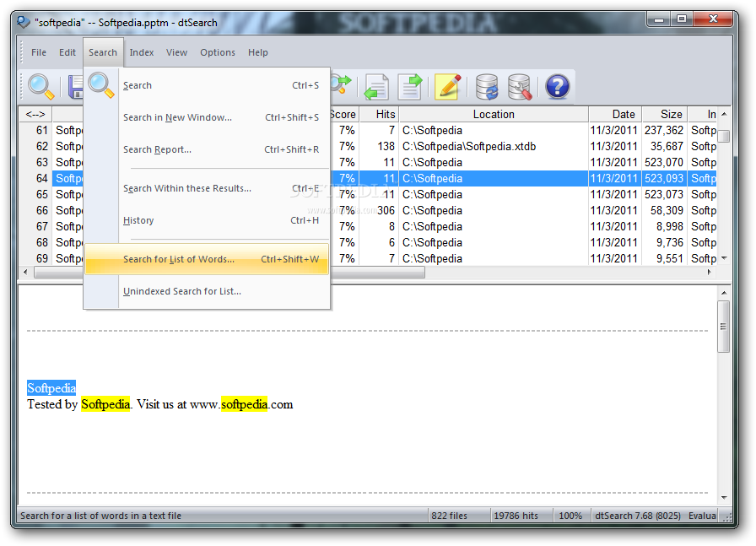756x546 pixels.
Task: Open the Index menu
Action: click(141, 52)
